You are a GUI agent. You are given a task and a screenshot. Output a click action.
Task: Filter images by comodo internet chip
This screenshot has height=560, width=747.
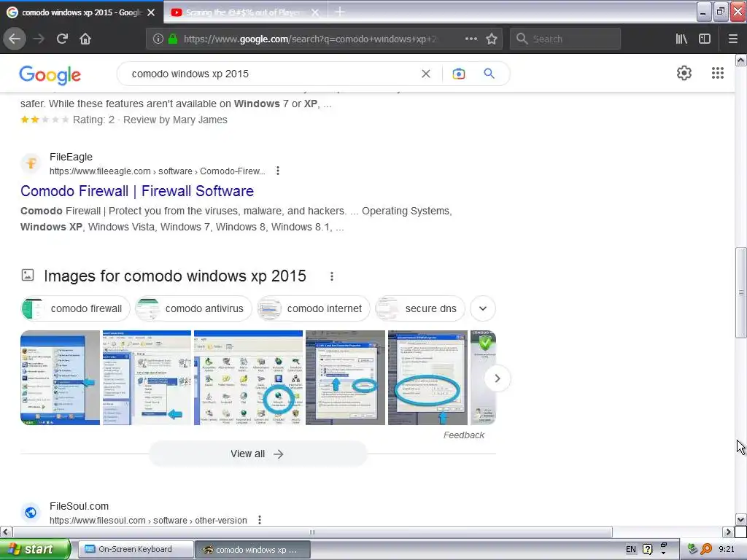pos(312,308)
